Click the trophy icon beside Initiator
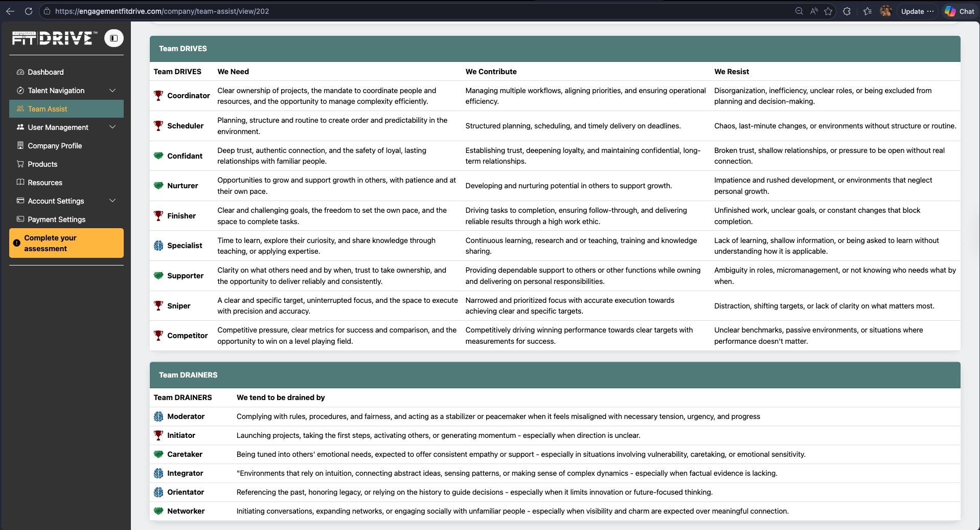The height and width of the screenshot is (530, 980). (x=158, y=435)
